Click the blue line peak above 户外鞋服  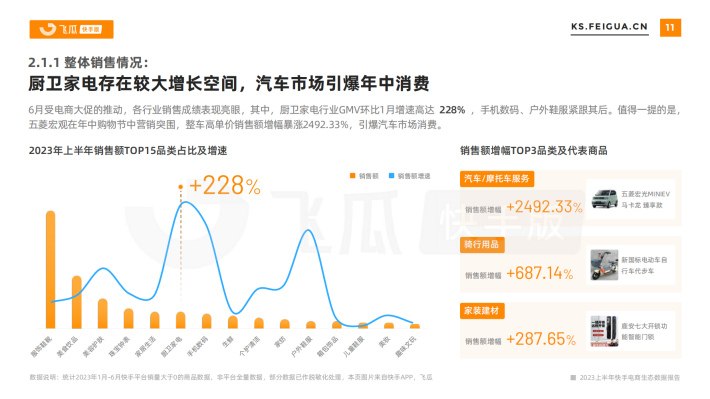[x=308, y=231]
